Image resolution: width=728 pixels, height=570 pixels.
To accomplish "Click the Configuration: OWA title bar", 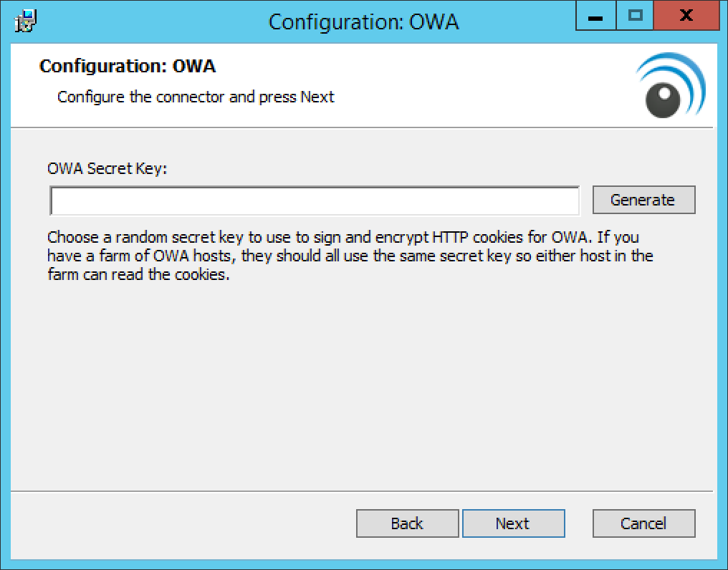I will point(364,21).
